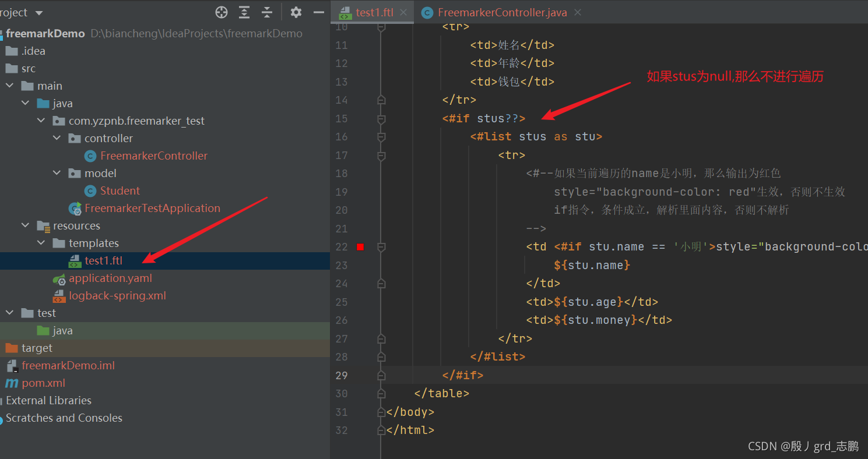Click the Maven icon beside pom.xml
The image size is (868, 459).
(12, 383)
